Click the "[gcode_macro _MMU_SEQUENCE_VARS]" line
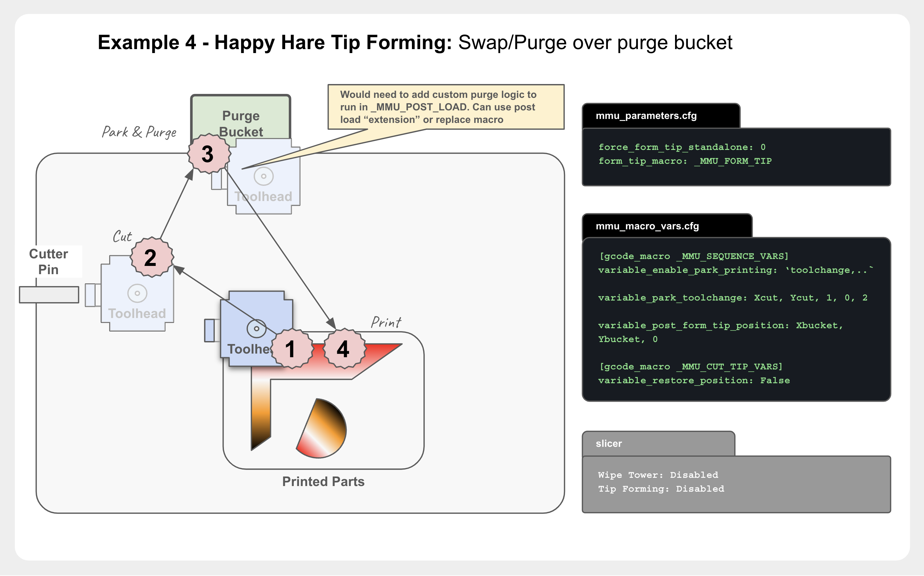Image resolution: width=924 pixels, height=576 pixels. click(x=694, y=256)
